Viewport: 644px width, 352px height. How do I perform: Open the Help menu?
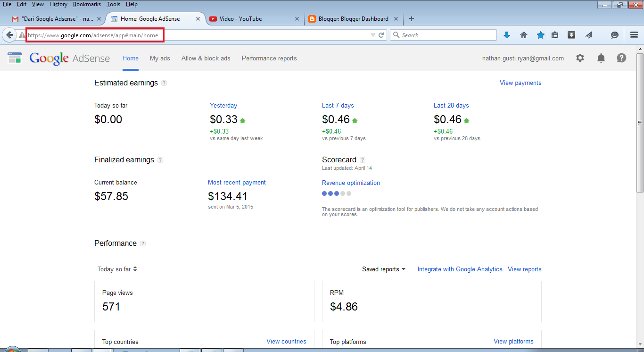(x=132, y=4)
